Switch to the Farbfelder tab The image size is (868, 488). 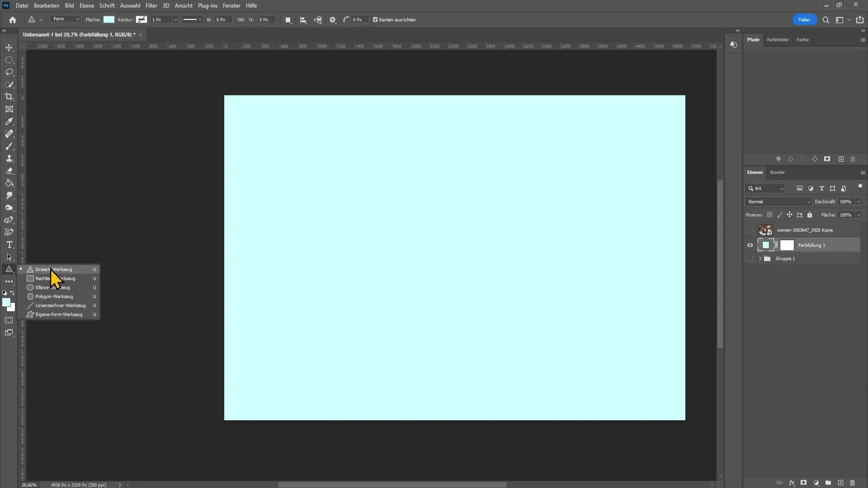coord(778,40)
